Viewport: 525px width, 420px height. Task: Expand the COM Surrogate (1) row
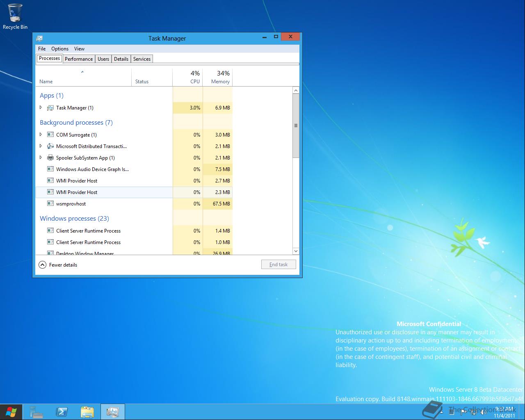pos(41,135)
